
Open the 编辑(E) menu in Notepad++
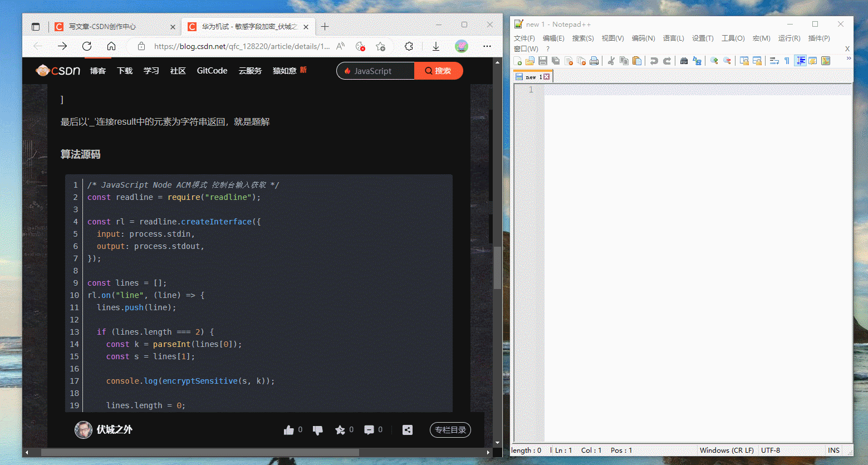553,38
